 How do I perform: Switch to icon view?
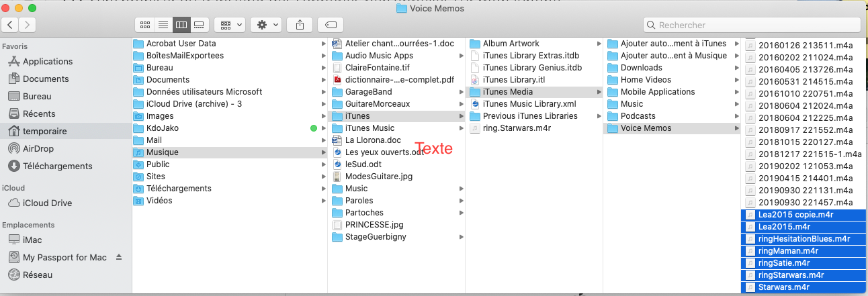coord(144,25)
